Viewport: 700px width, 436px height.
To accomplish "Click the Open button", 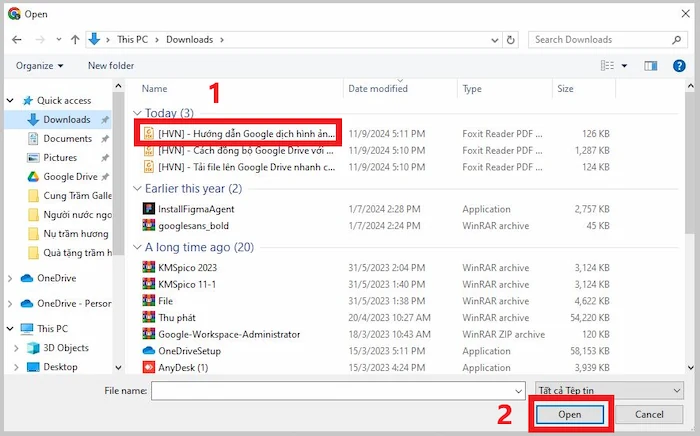I will 570,415.
